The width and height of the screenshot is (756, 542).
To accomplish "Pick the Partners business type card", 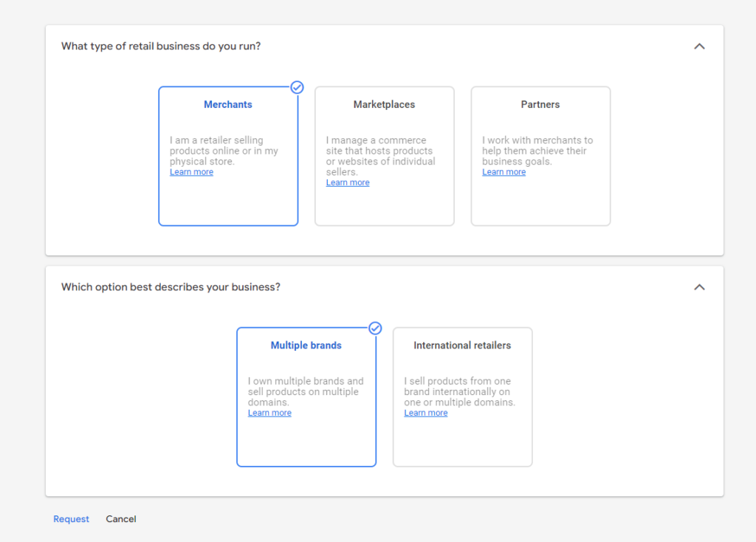I will (x=540, y=157).
